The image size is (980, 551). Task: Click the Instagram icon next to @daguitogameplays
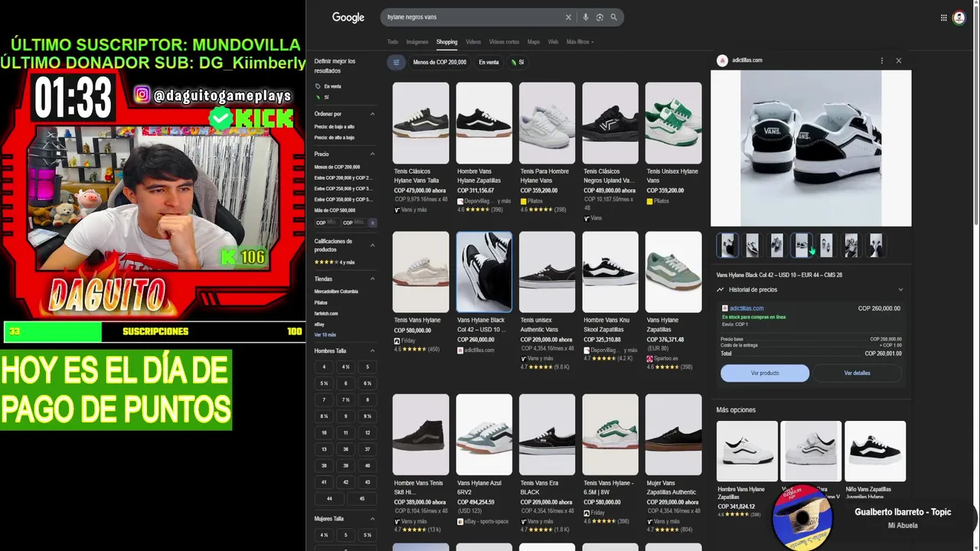tap(142, 95)
